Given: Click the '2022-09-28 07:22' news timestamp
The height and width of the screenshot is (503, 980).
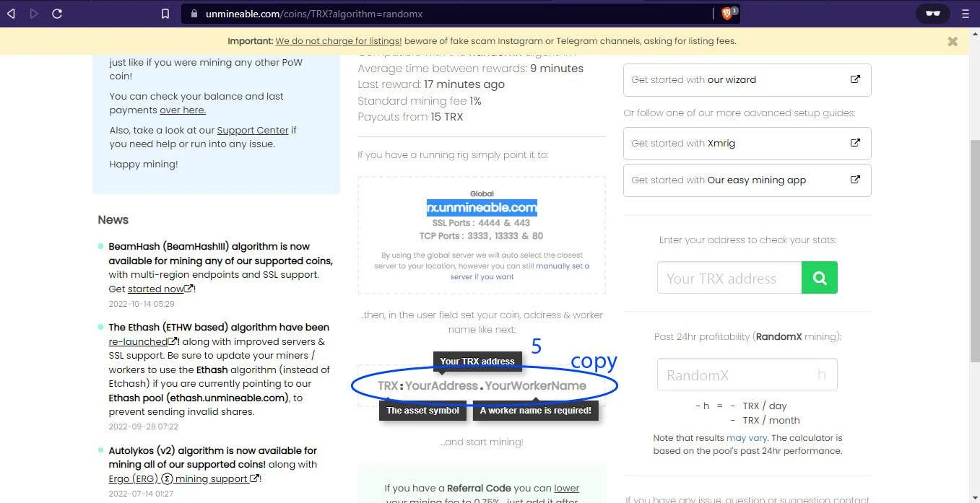Looking at the screenshot, I should 144,427.
